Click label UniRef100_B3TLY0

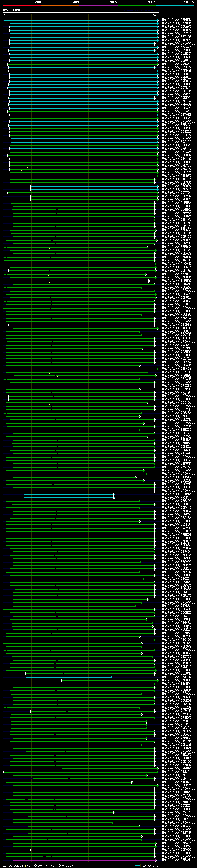[177, 88]
